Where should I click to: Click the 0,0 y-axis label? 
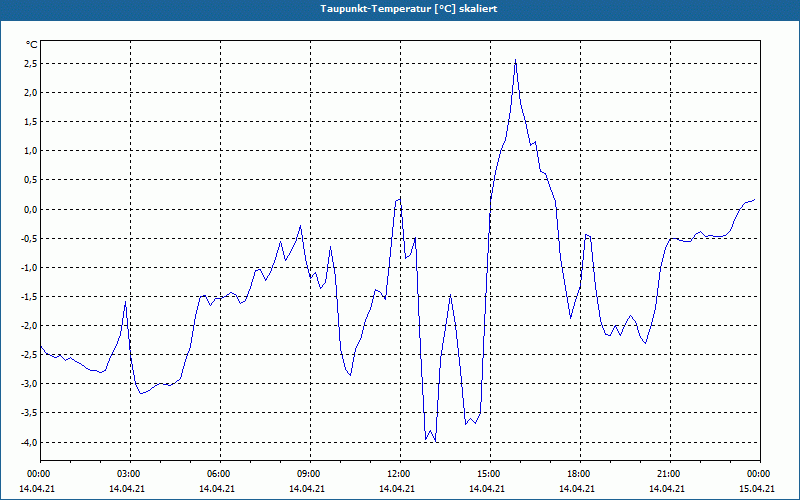pyautogui.click(x=30, y=209)
